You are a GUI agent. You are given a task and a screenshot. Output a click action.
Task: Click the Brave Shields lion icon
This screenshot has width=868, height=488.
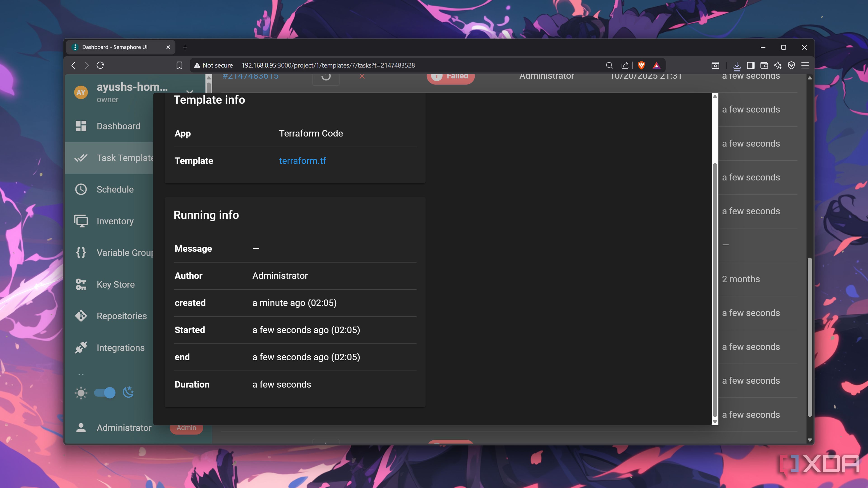point(641,65)
